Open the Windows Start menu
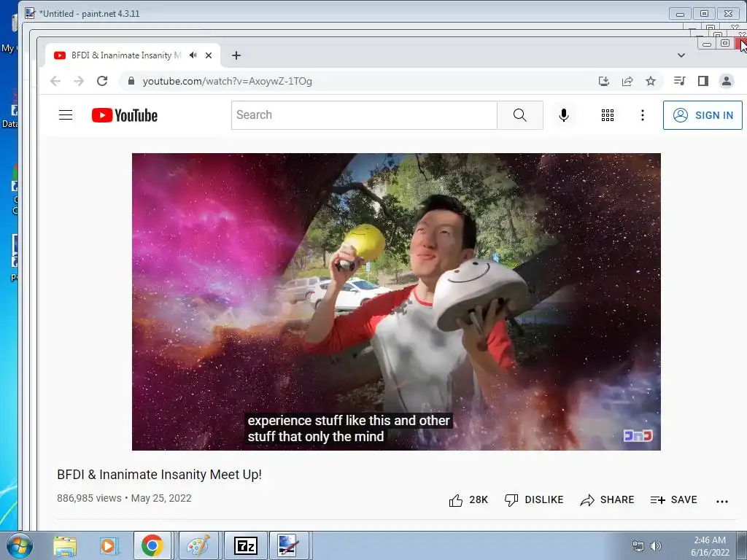The width and height of the screenshot is (747, 560). (x=19, y=545)
